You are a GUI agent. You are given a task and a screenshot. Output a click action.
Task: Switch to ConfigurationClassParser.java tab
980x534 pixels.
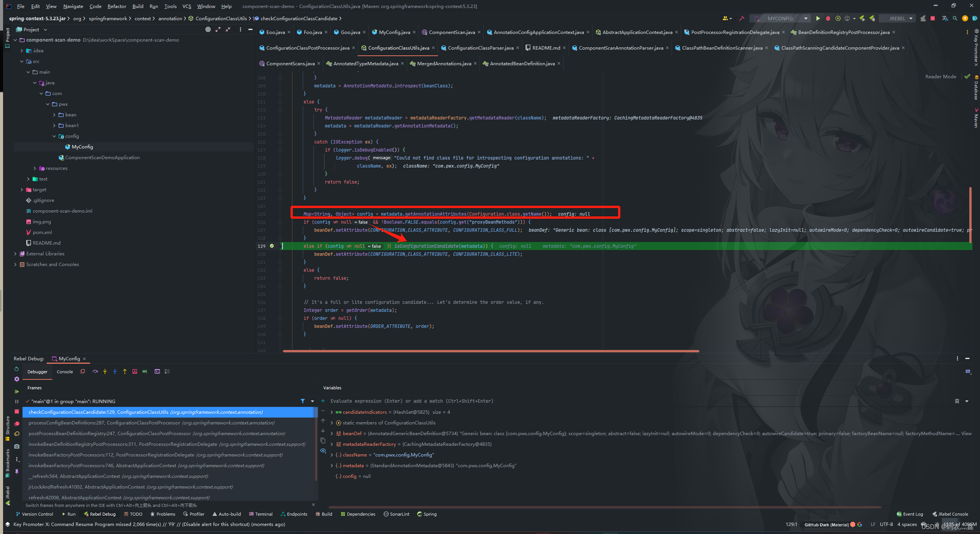(480, 48)
